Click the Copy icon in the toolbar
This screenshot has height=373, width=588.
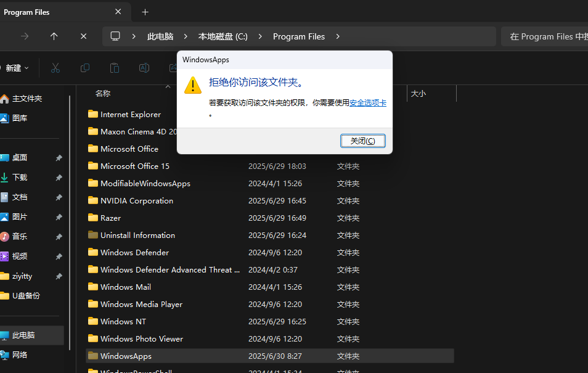click(x=85, y=68)
